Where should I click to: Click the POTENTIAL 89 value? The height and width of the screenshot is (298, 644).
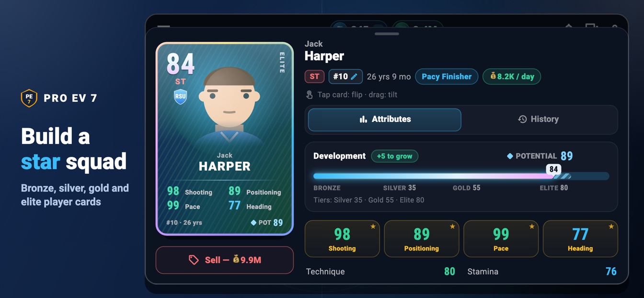[x=566, y=156]
